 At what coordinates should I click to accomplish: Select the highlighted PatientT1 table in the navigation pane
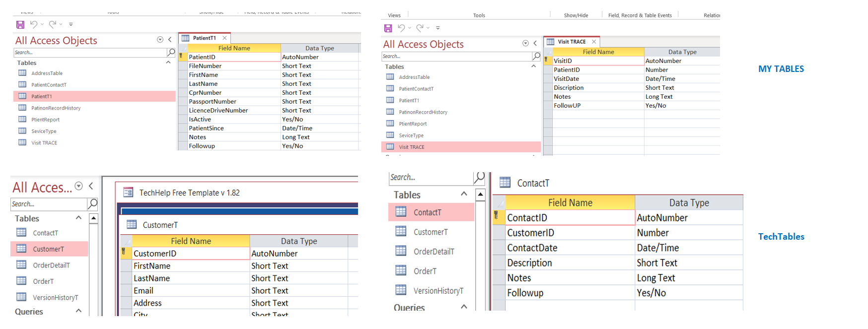(x=94, y=96)
